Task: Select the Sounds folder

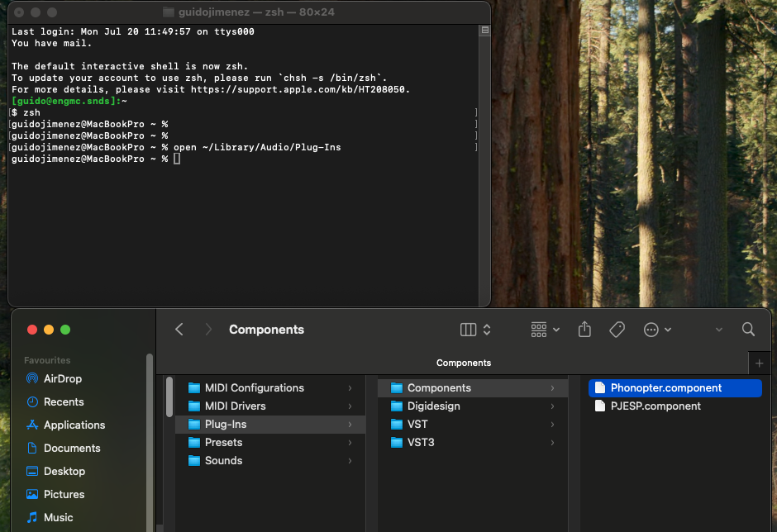Action: [270, 461]
